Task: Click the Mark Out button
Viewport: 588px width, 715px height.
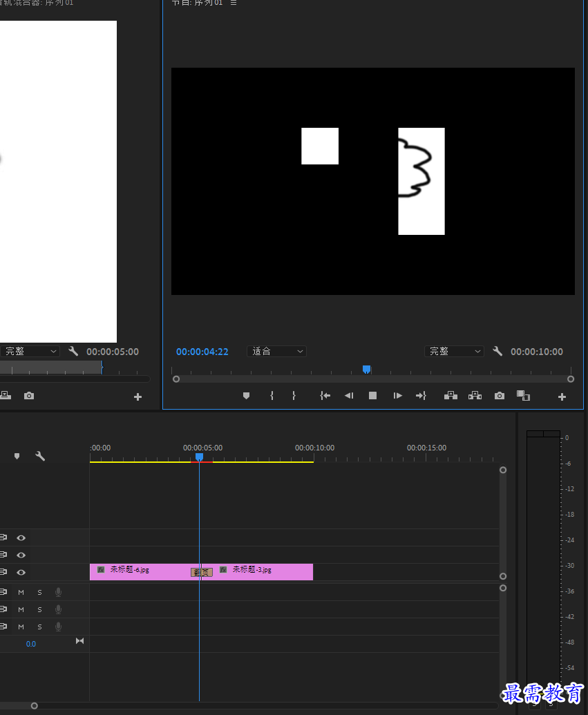Action: tap(294, 396)
